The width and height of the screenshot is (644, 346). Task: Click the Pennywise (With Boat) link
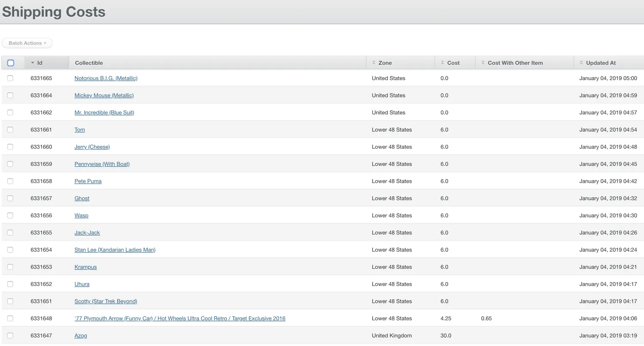102,164
